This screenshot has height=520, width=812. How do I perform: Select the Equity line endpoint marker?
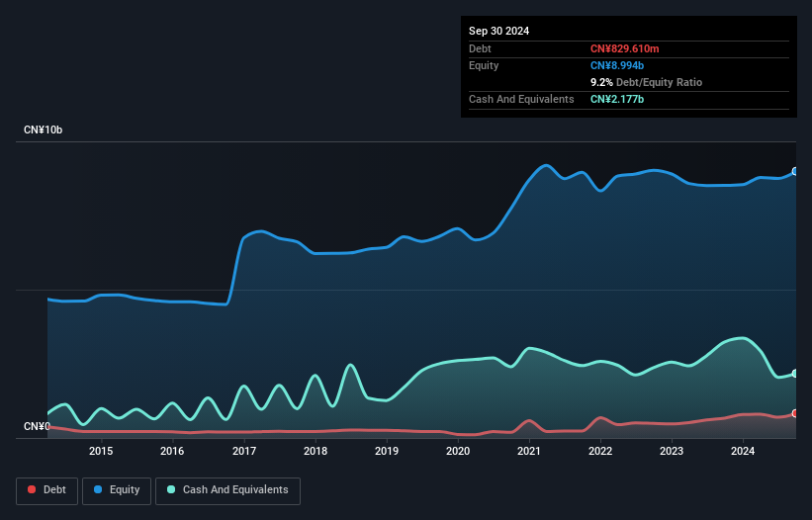[794, 172]
